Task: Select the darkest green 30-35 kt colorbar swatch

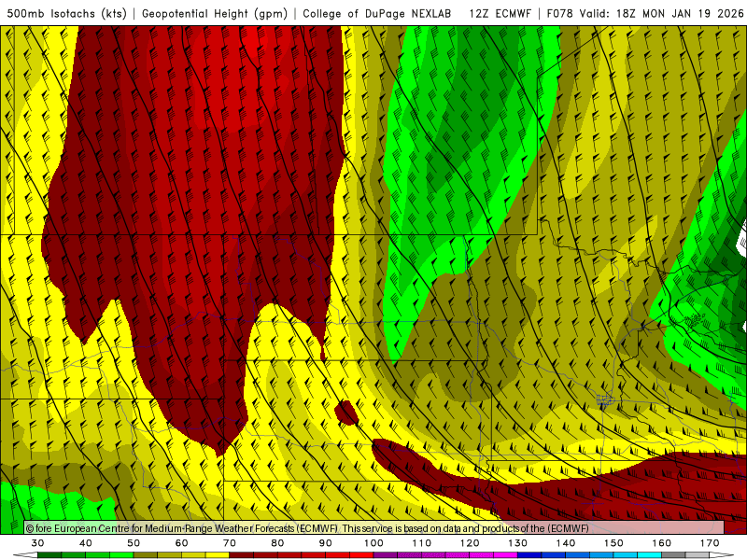Action: pyautogui.click(x=49, y=555)
